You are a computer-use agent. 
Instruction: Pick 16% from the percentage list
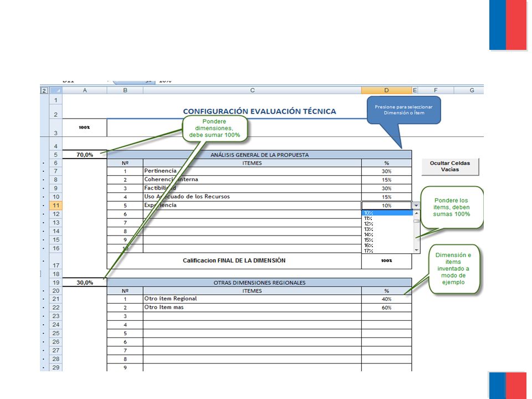[387, 245]
